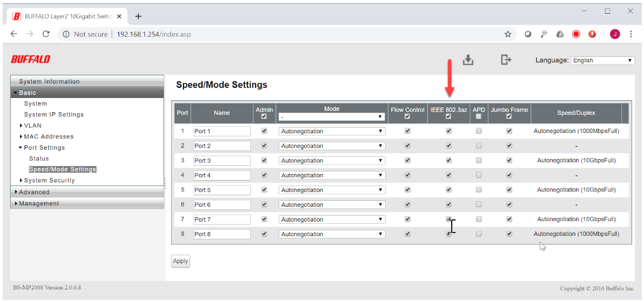
Task: Click the user profile avatar icon
Action: (615, 34)
